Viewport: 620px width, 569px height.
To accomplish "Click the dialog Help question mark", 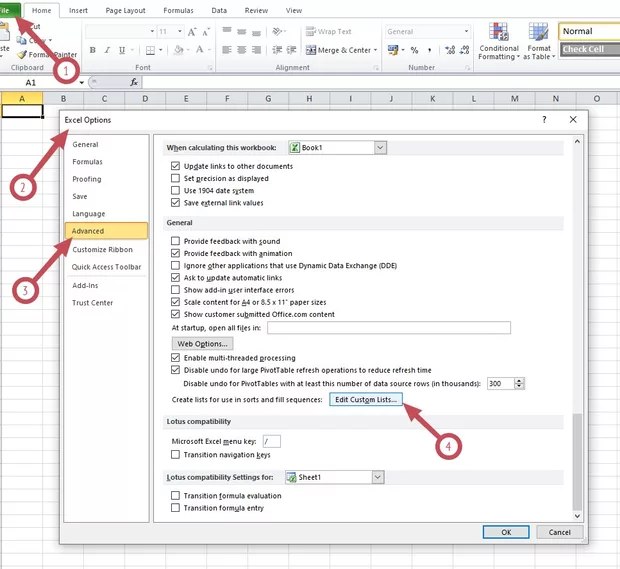I will click(545, 119).
